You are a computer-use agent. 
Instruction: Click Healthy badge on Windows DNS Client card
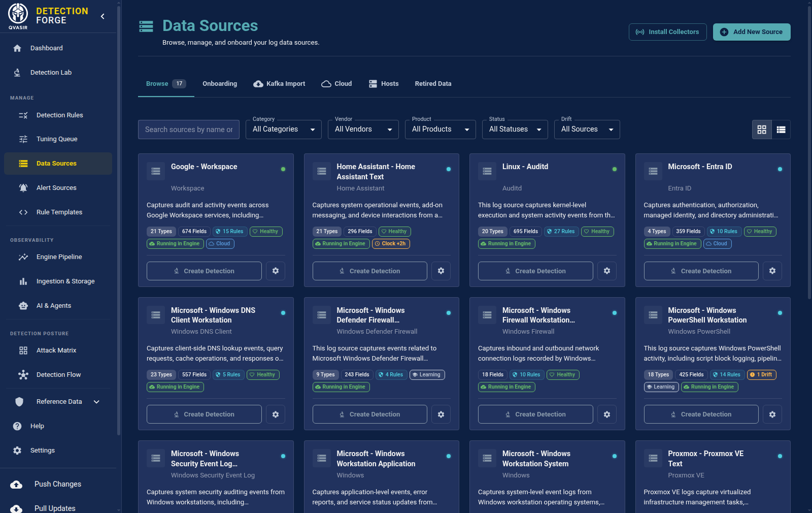263,375
